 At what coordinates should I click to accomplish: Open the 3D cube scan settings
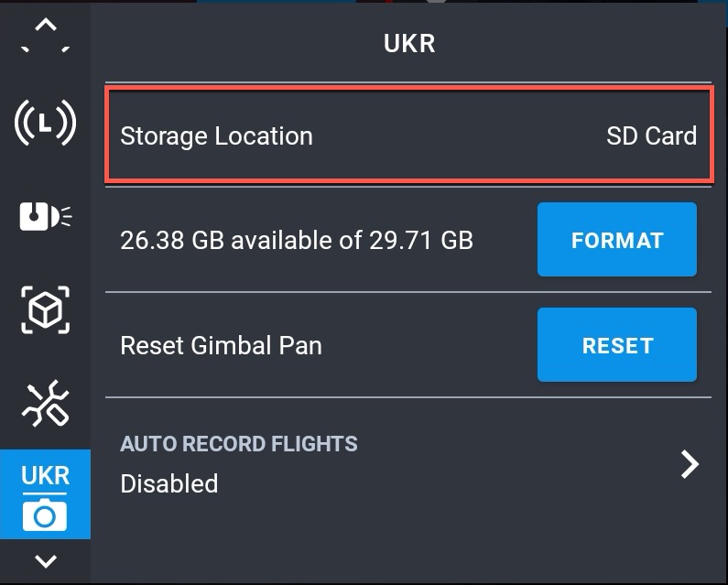[x=45, y=310]
